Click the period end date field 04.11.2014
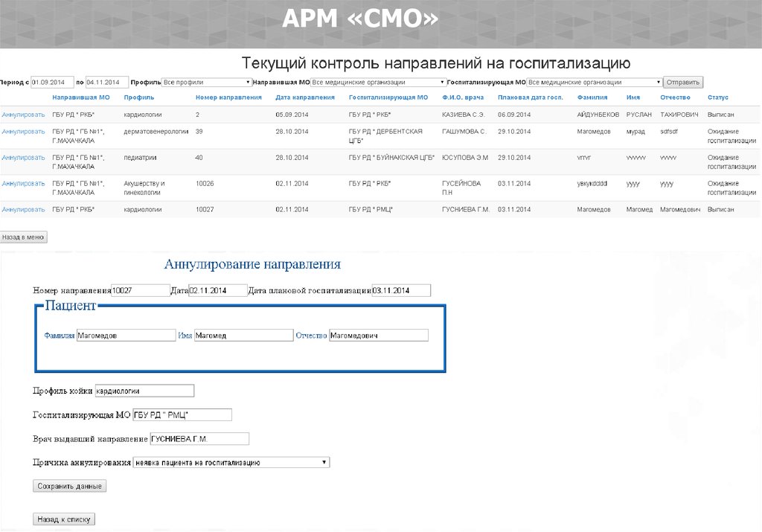This screenshot has height=532, width=762. point(107,83)
